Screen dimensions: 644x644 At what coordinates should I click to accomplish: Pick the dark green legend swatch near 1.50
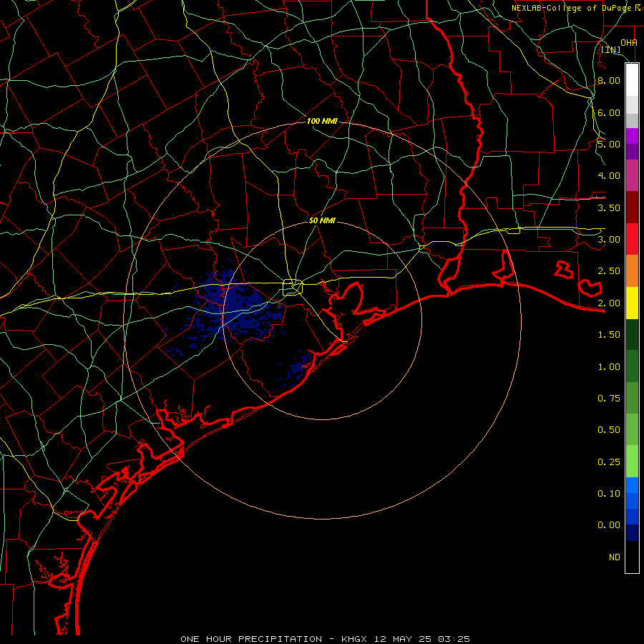pyautogui.click(x=632, y=335)
